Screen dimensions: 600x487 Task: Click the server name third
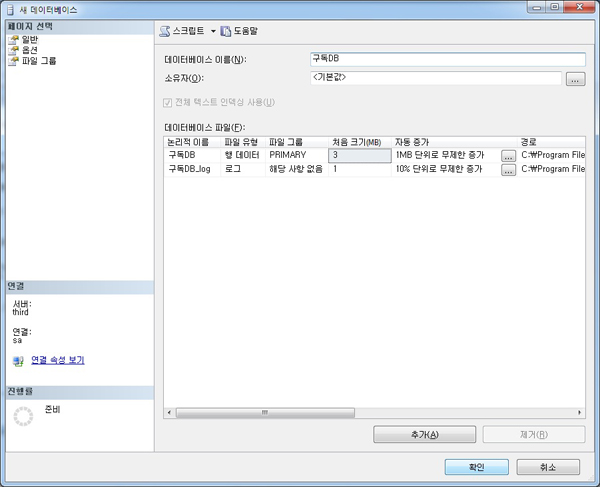point(20,312)
